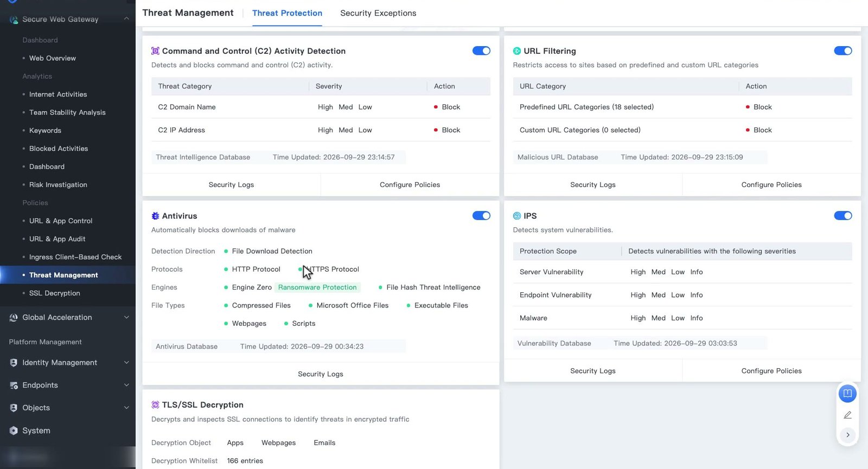868x469 pixels.
Task: Open URL & App Control policy page
Action: 61,221
